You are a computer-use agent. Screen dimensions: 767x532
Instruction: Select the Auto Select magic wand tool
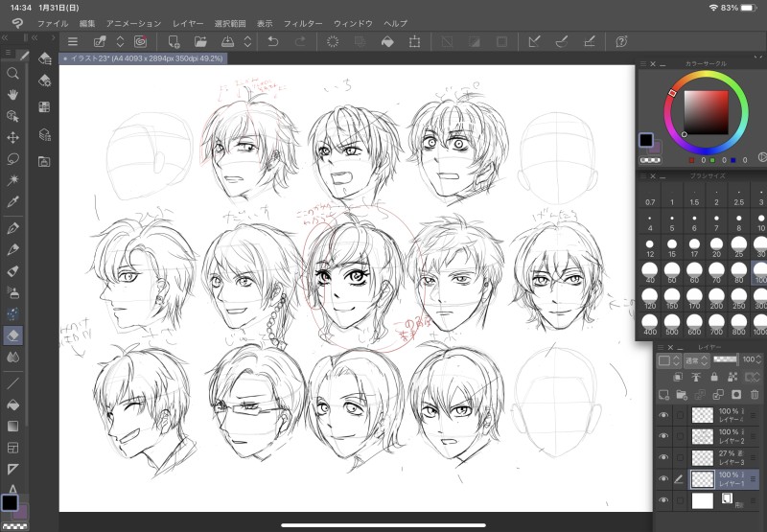[x=12, y=180]
